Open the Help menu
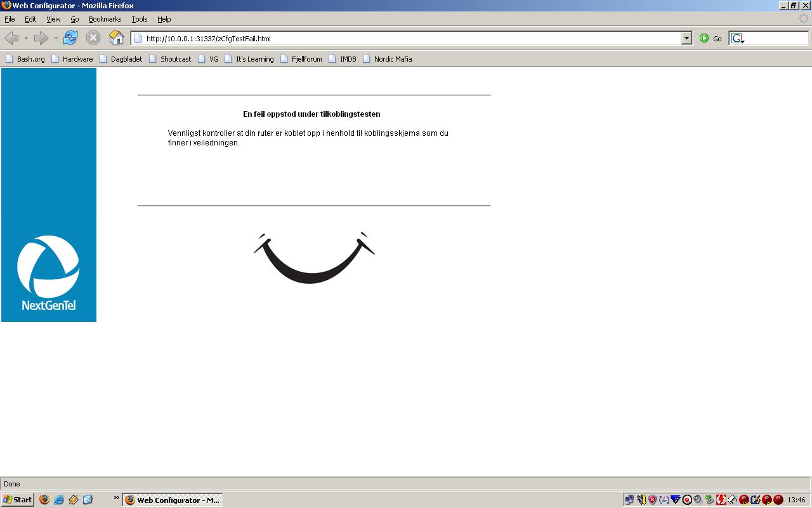The width and height of the screenshot is (812, 508). coord(164,19)
